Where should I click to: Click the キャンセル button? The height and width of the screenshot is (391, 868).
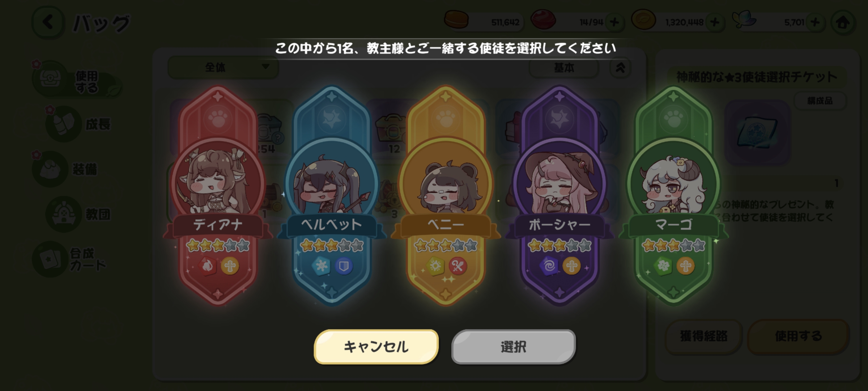(376, 347)
